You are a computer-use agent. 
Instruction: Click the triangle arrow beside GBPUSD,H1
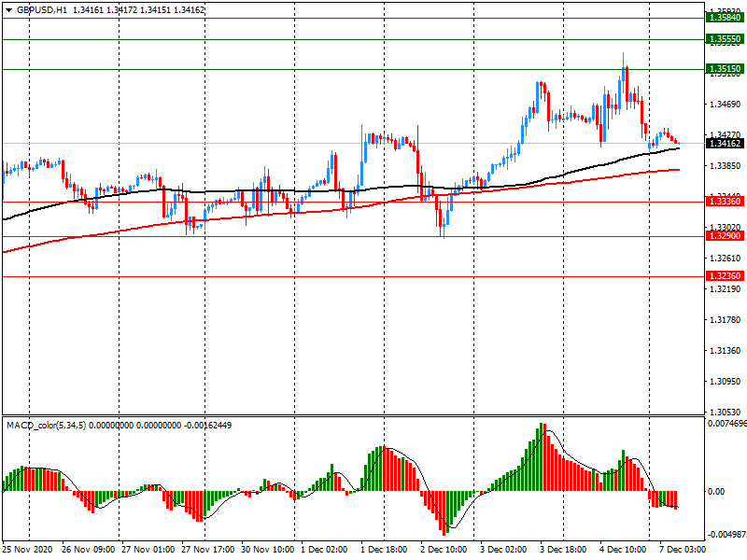tap(8, 9)
